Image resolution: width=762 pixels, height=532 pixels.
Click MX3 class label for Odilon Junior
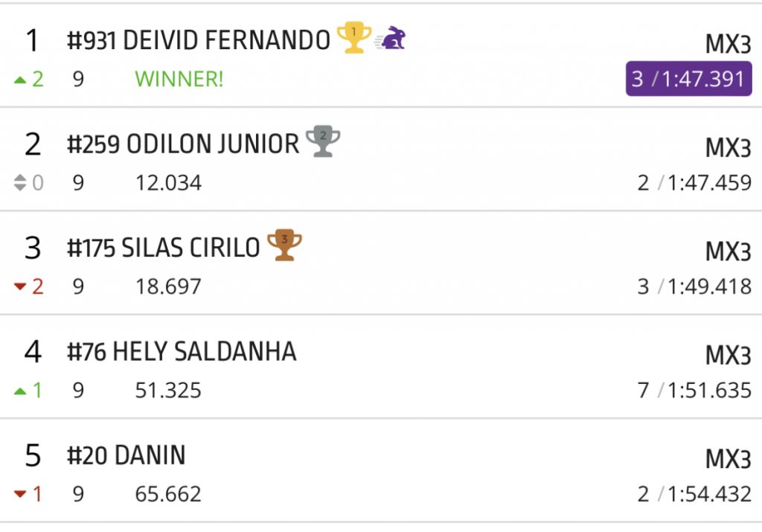728,148
